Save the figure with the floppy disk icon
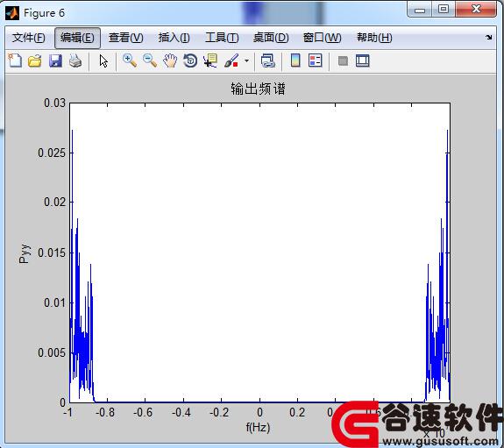Screen dimensions: 504x448 (55, 60)
